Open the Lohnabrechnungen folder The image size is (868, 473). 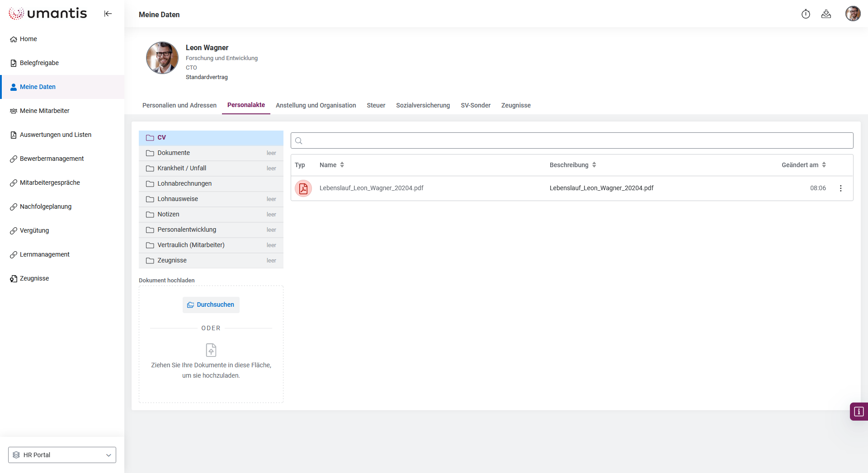[x=184, y=183]
